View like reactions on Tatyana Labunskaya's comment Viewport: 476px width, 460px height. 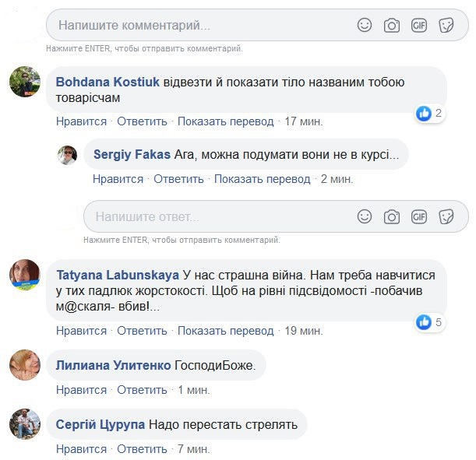coord(429,321)
